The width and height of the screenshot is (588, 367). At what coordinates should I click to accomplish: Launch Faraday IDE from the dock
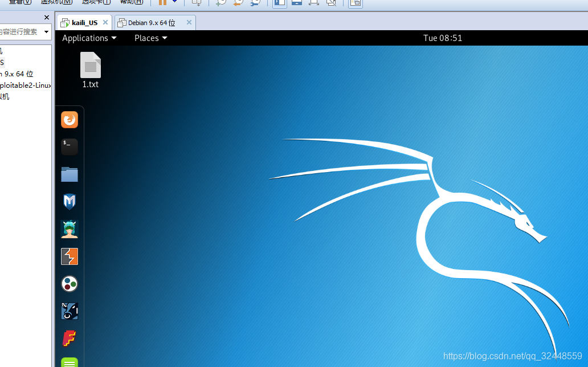pos(70,339)
